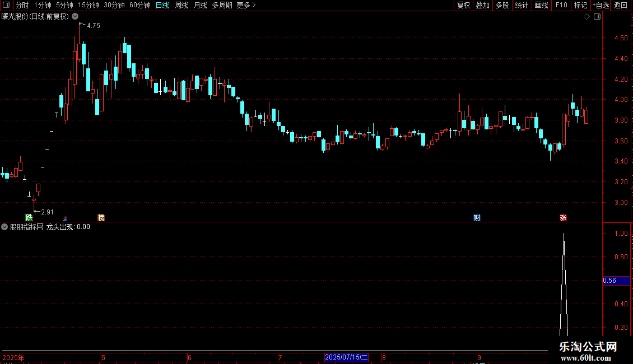Click the diamond icon in chart corner
This screenshot has height=364, width=633.
click(587, 17)
